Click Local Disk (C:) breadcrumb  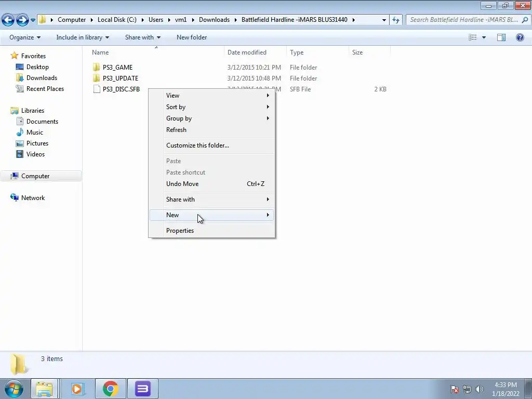117,20
